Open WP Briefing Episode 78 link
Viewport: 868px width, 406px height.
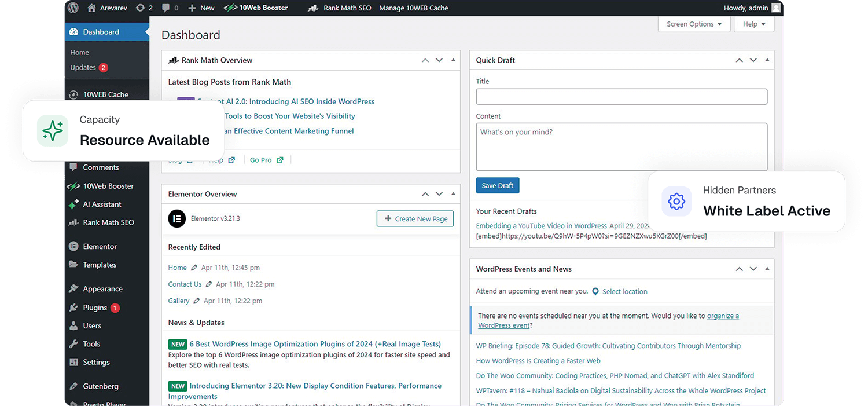point(608,346)
